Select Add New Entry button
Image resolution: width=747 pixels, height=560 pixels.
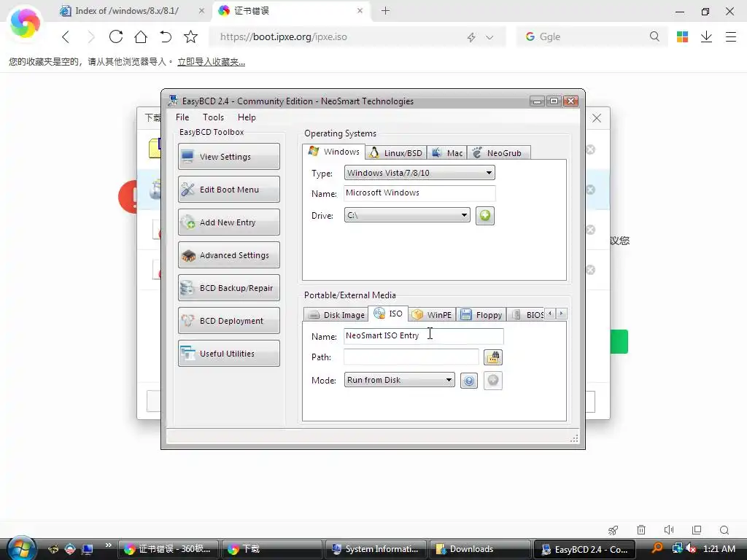click(x=228, y=222)
